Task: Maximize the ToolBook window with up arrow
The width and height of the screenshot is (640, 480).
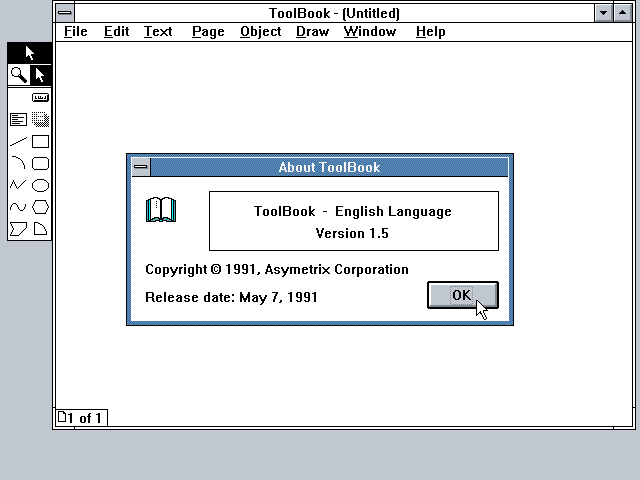Action: pyautogui.click(x=622, y=13)
